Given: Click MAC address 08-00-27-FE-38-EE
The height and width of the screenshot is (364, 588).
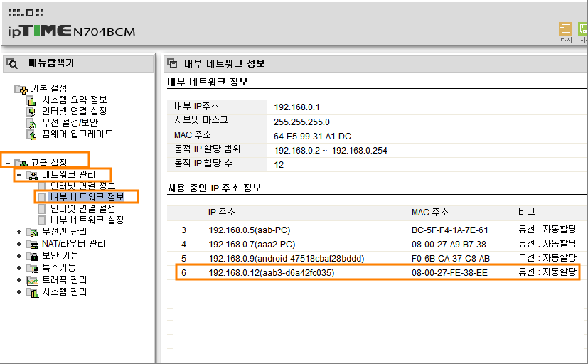Looking at the screenshot, I should pyautogui.click(x=449, y=272).
